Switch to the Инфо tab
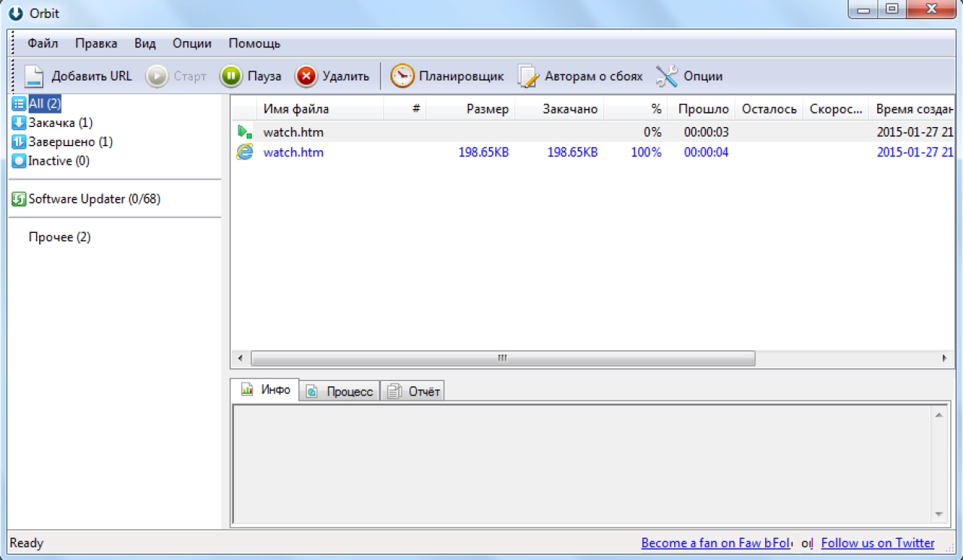This screenshot has width=963, height=560. point(266,389)
